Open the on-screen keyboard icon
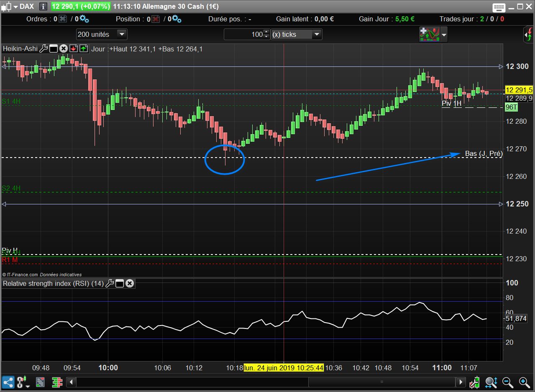Image resolution: width=535 pixels, height=392 pixels. pyautogui.click(x=499, y=7)
